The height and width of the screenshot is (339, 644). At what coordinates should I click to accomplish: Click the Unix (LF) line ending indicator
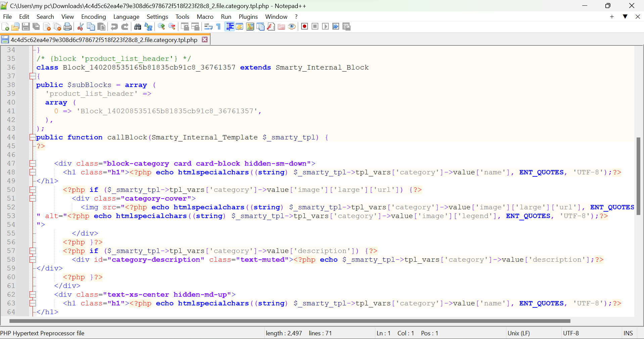coord(518,333)
